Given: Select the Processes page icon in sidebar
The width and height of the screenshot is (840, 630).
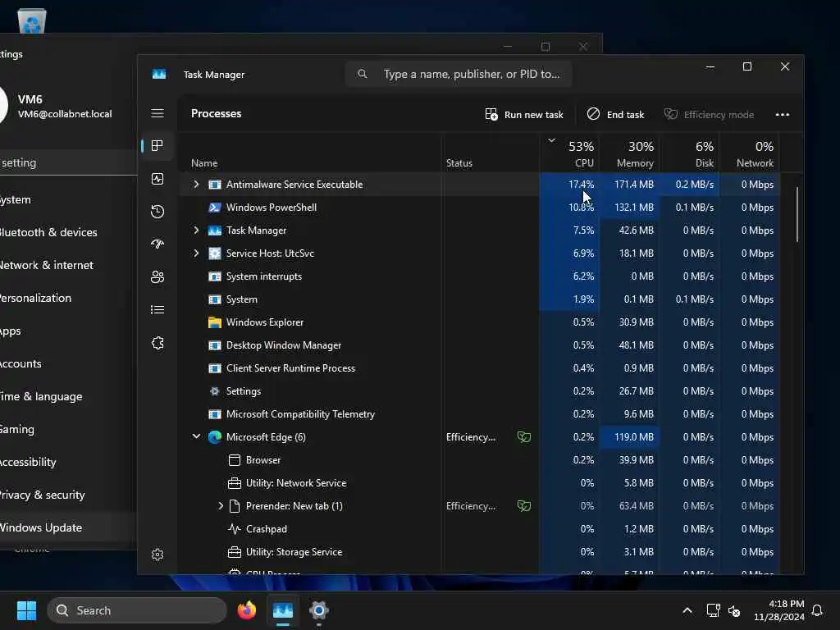Looking at the screenshot, I should click(157, 146).
